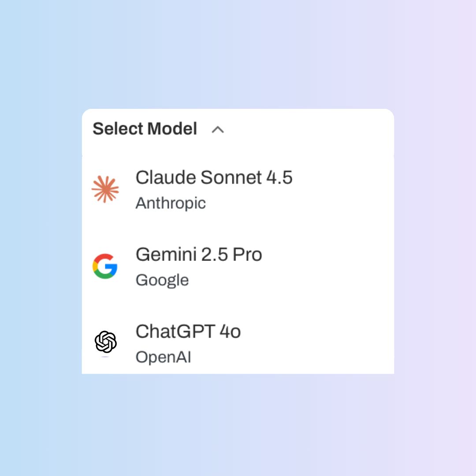Select the Gemini 2.5 Pro option

(199, 266)
